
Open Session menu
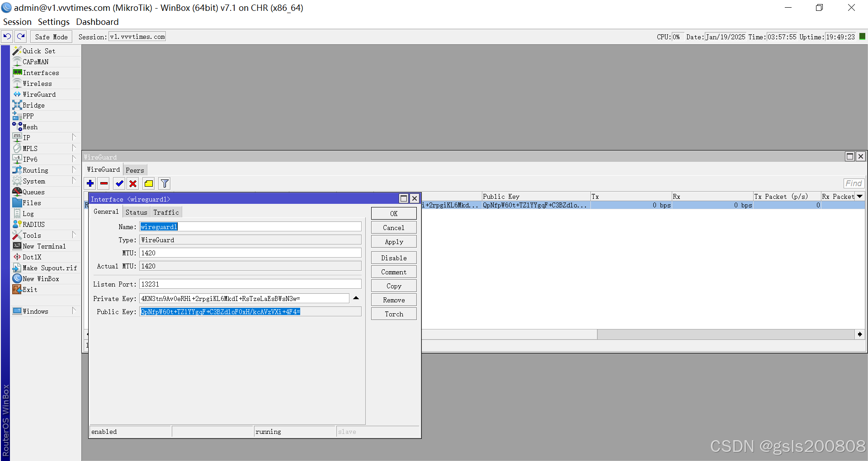point(17,22)
